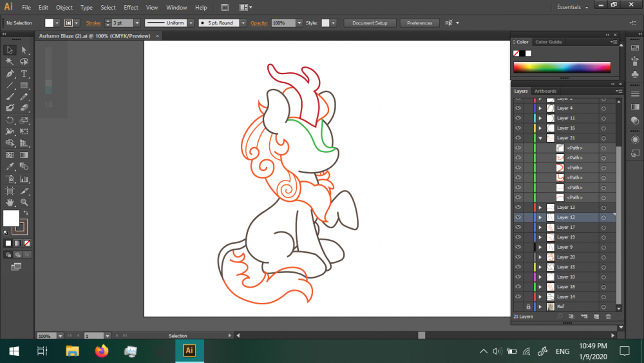Open the zoom level dropdown at 100%
This screenshot has width=644, height=363.
point(61,336)
